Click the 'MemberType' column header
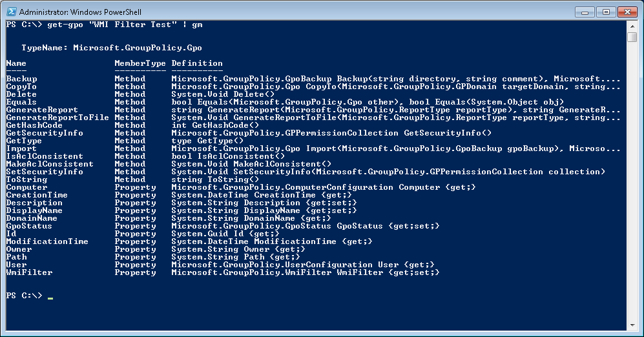The image size is (644, 337). pyautogui.click(x=140, y=63)
